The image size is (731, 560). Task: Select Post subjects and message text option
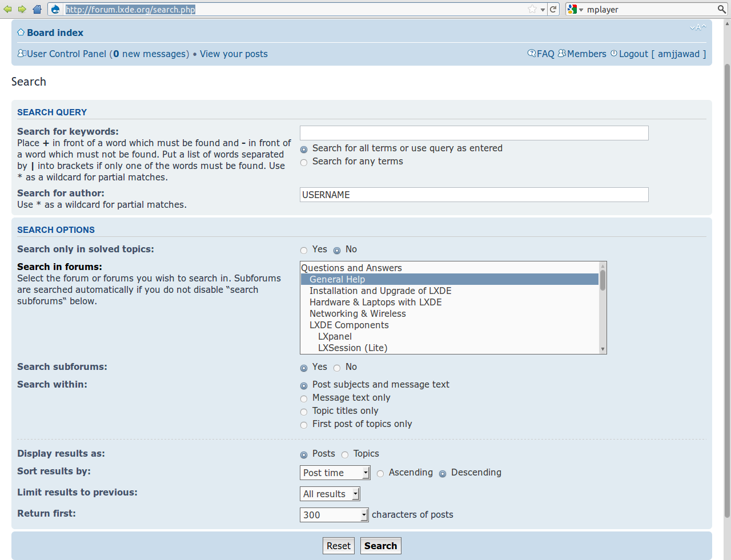pyautogui.click(x=304, y=386)
